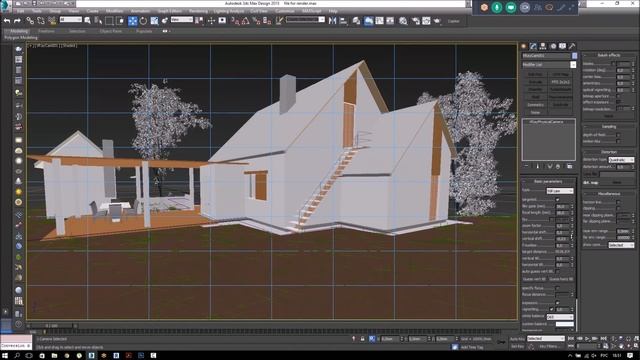Switch to the Hierarchy command panel tab
The width and height of the screenshot is (640, 360).
pos(543,46)
